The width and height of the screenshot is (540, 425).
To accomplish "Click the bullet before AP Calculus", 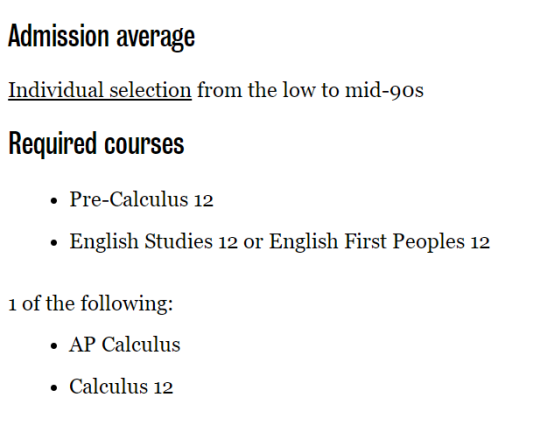I will click(53, 346).
